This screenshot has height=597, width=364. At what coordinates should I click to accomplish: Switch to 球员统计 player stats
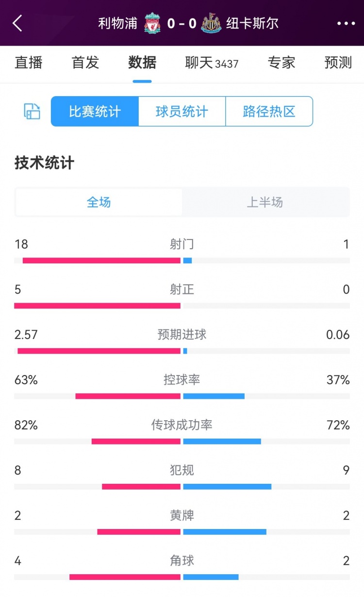point(182,111)
